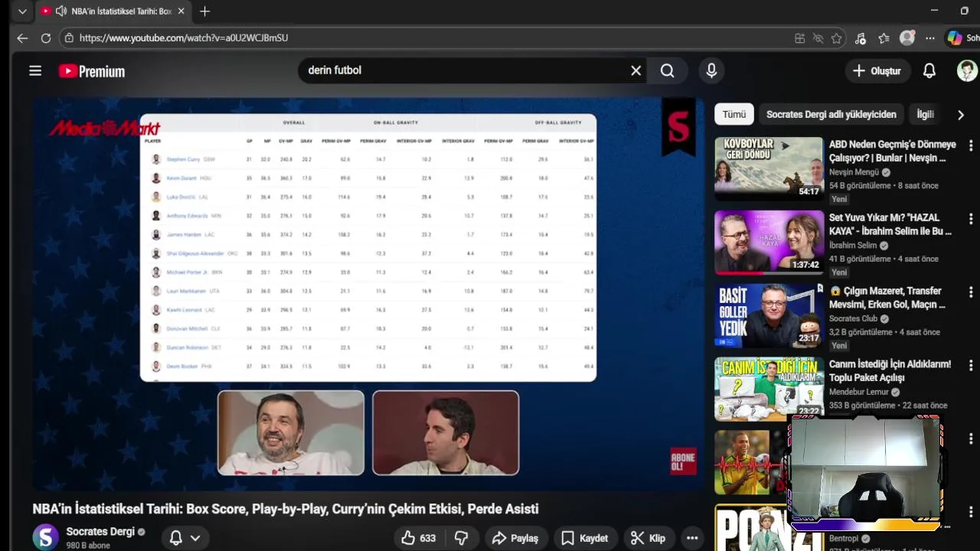Click the Klip scissors button
This screenshot has height=551, width=980.
648,538
